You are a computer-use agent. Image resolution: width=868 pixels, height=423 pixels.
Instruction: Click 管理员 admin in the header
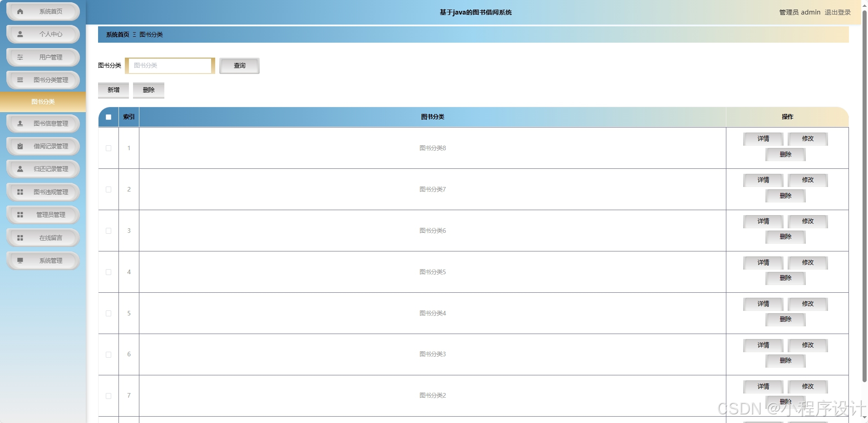(800, 12)
